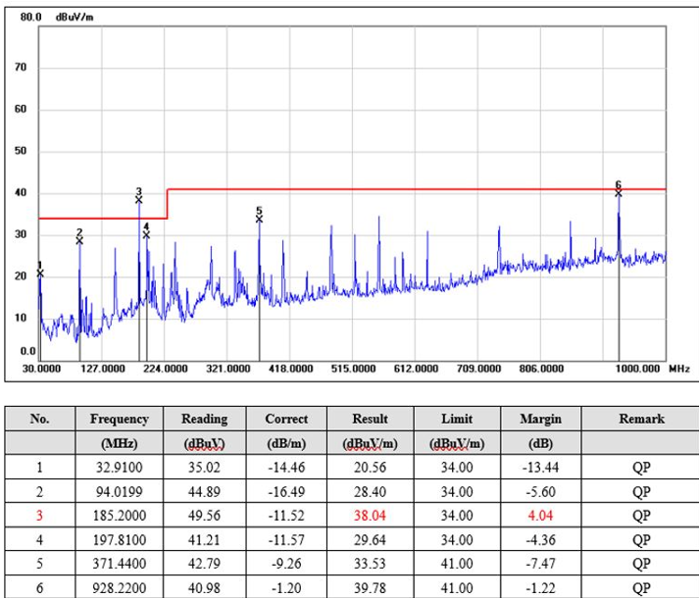Click the 1000.000 MHz axis label

[637, 369]
